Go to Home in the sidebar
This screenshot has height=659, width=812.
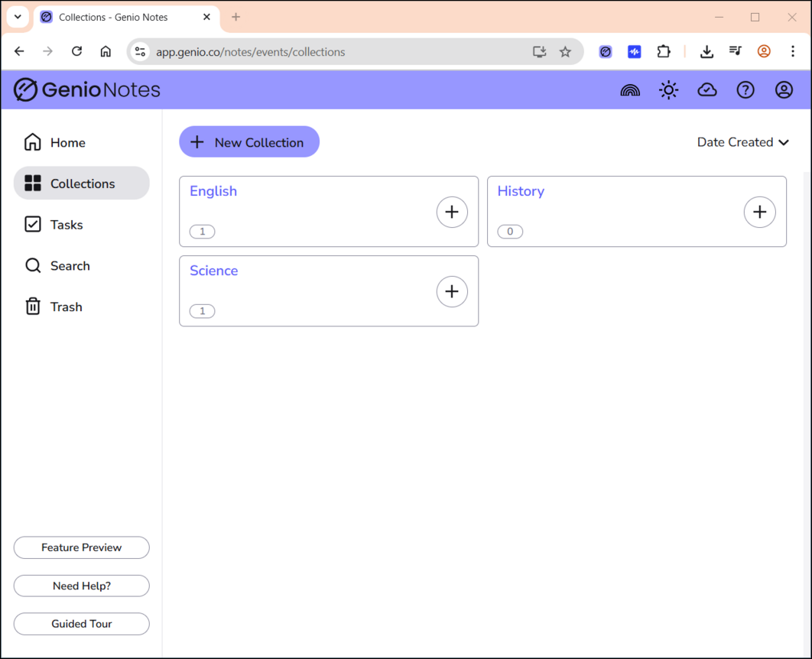(x=67, y=143)
